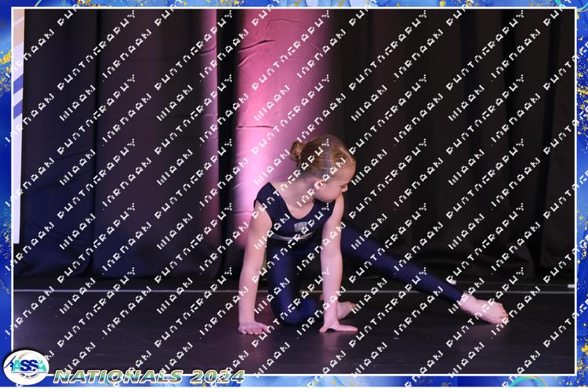Select the "NATIONALS 2024" caption text

pos(149,376)
